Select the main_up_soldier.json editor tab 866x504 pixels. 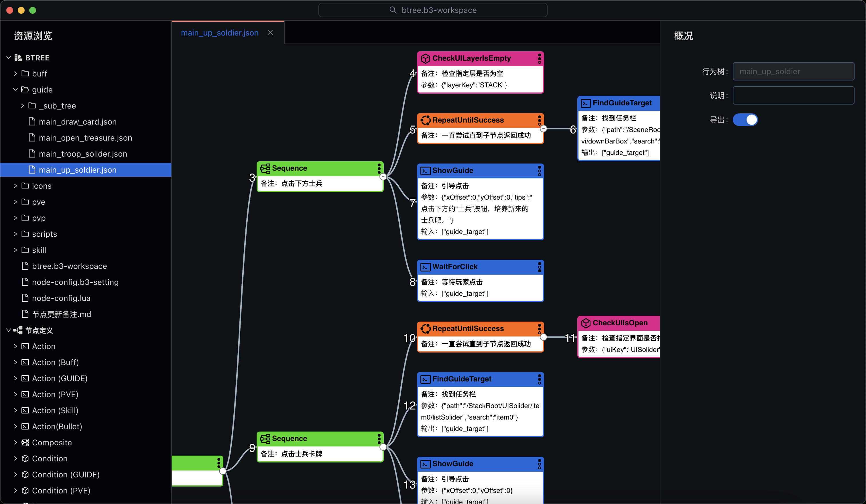pyautogui.click(x=220, y=33)
